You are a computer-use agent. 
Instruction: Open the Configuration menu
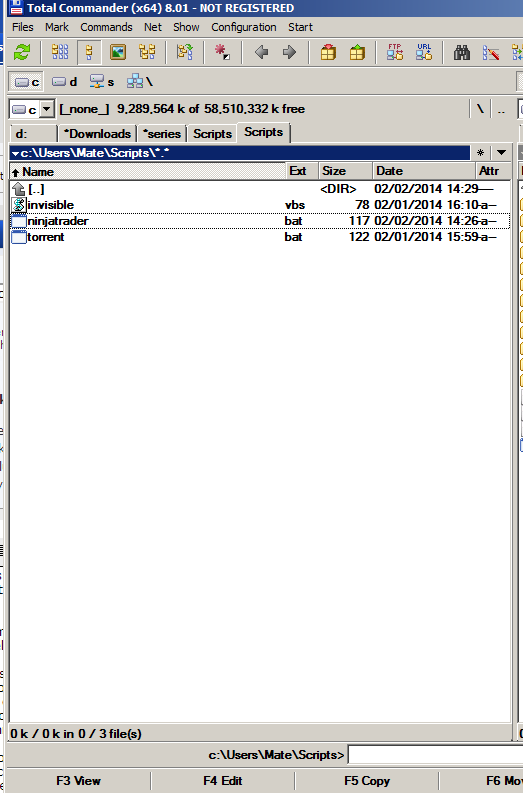pos(244,27)
